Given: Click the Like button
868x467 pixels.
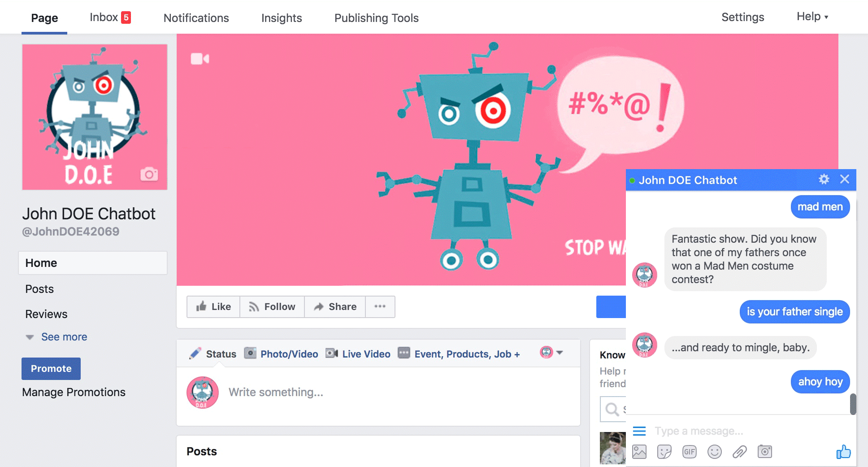Looking at the screenshot, I should point(213,306).
